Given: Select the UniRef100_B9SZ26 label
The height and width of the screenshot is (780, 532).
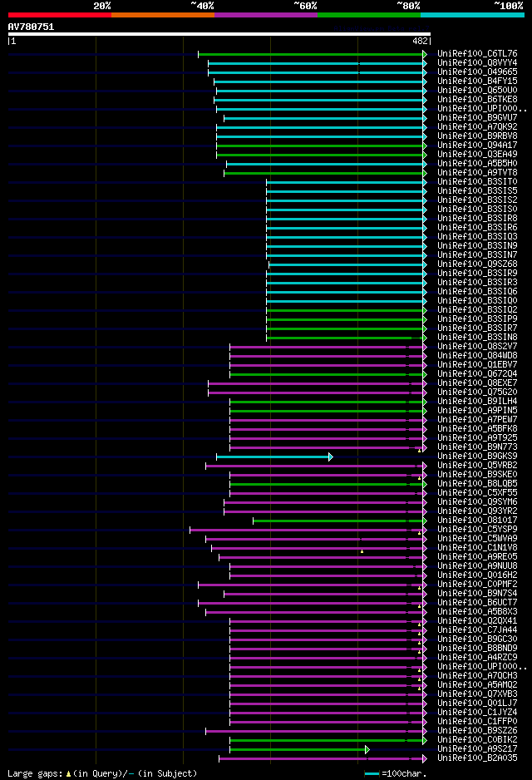Looking at the screenshot, I should (x=477, y=731).
